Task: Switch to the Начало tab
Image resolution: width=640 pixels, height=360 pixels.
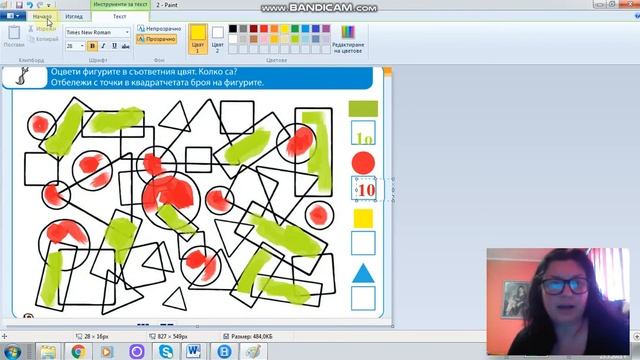Action: point(42,16)
